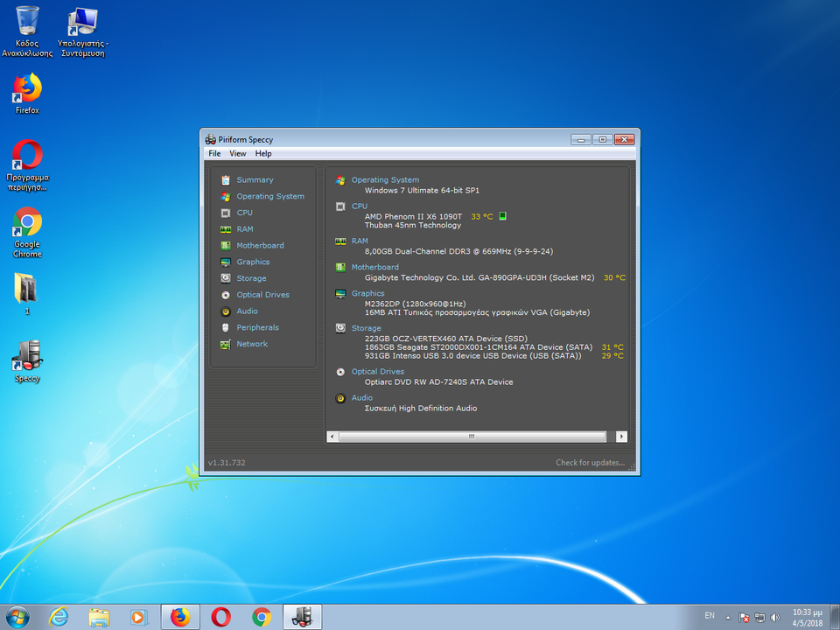
Task: Click the CPU icon in summary panel
Action: [340, 206]
